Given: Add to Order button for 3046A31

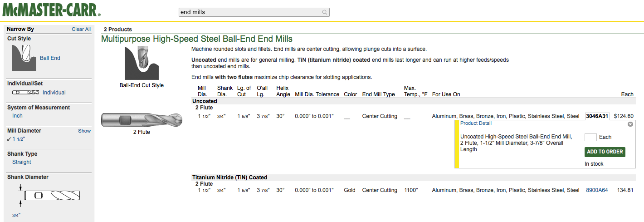Looking at the screenshot, I should tap(605, 152).
